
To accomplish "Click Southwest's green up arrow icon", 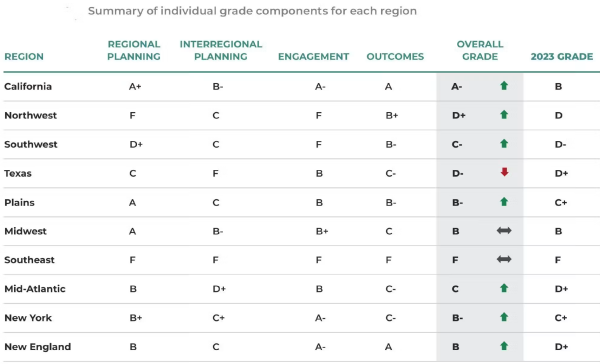I will coord(504,144).
